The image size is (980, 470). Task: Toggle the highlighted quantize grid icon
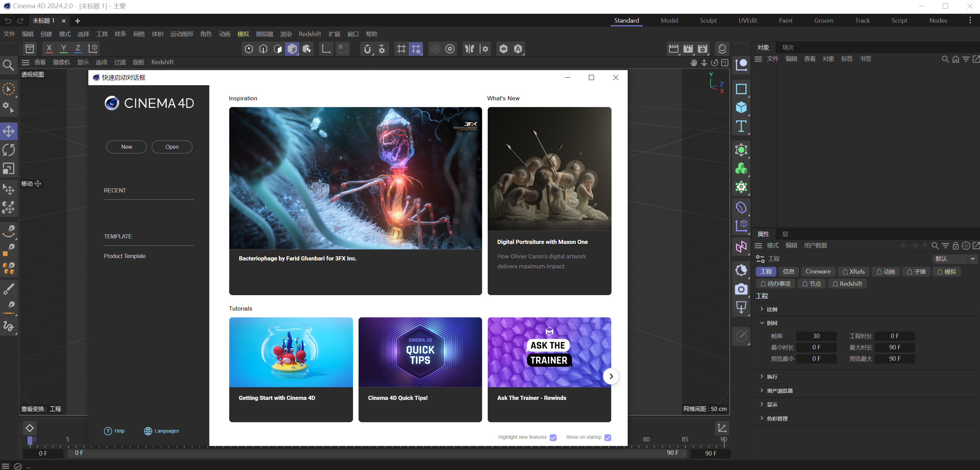click(x=416, y=49)
